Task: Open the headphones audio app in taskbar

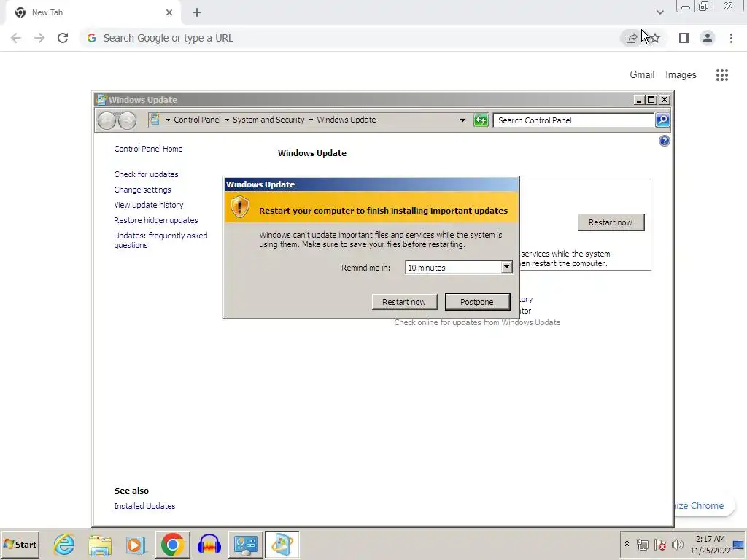Action: pyautogui.click(x=209, y=544)
